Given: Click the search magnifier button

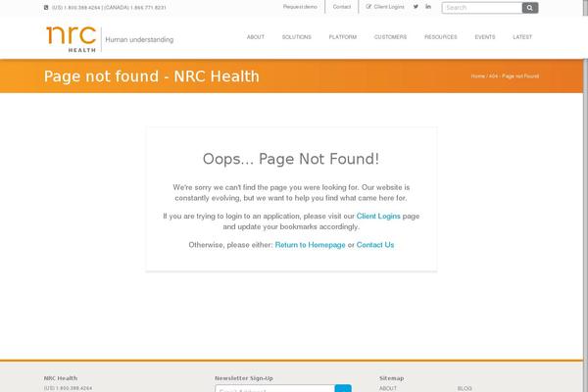Looking at the screenshot, I should [x=530, y=8].
